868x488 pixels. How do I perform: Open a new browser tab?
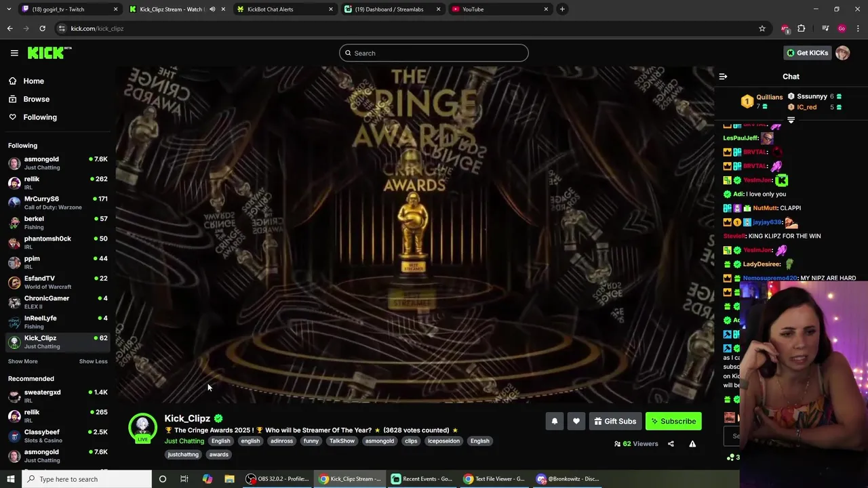(562, 9)
